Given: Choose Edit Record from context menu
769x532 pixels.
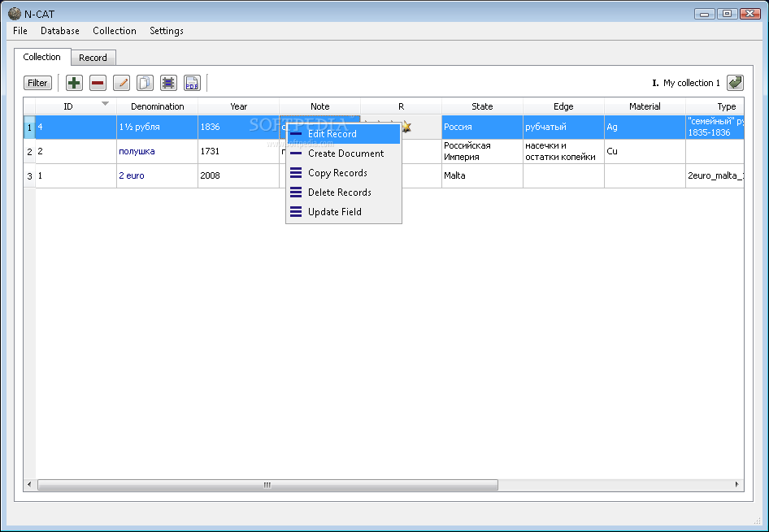Looking at the screenshot, I should (x=343, y=134).
